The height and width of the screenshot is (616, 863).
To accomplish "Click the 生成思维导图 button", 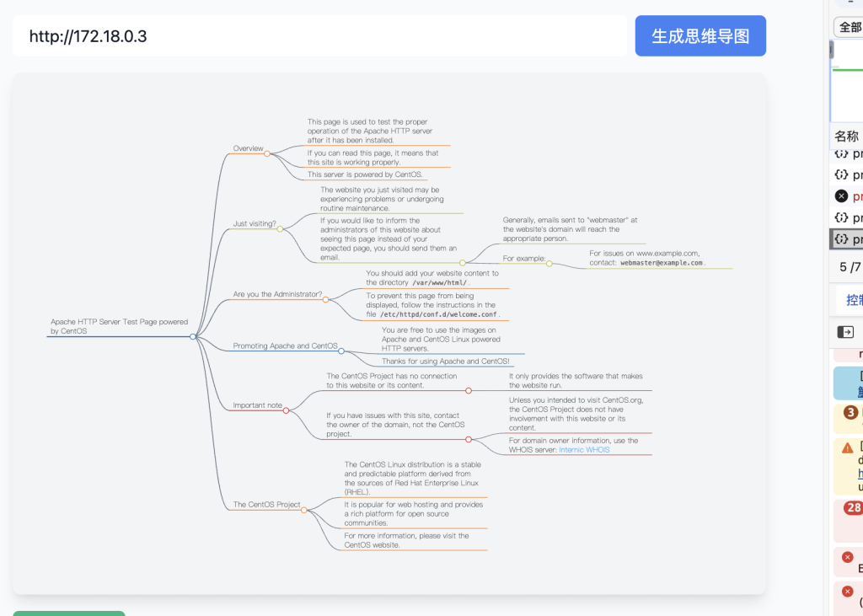I will 700,36.
